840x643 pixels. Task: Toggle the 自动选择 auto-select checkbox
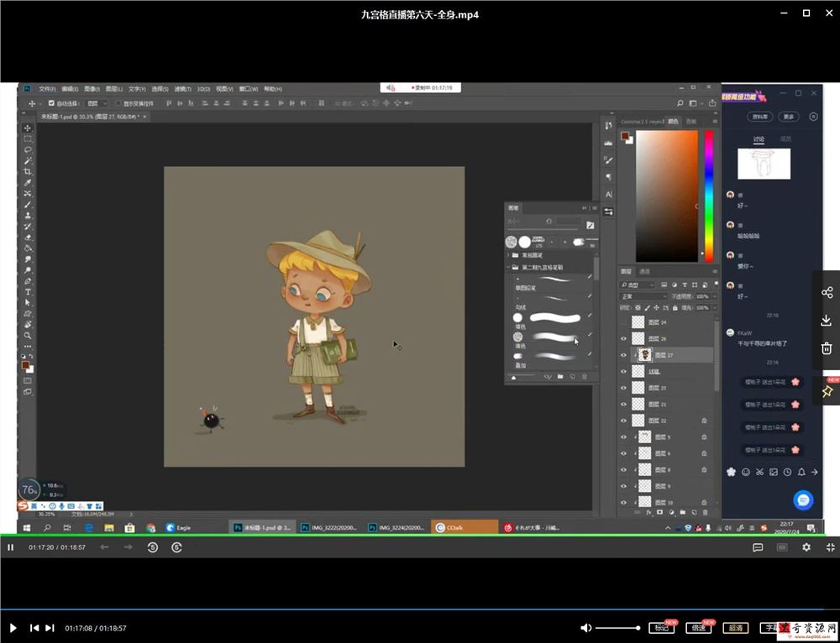[x=51, y=103]
